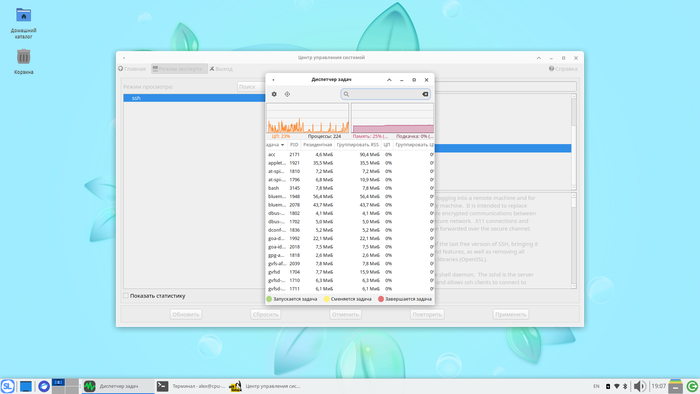This screenshot has width=700, height=394.
Task: Open the volume speaker tray icon
Action: tap(639, 386)
